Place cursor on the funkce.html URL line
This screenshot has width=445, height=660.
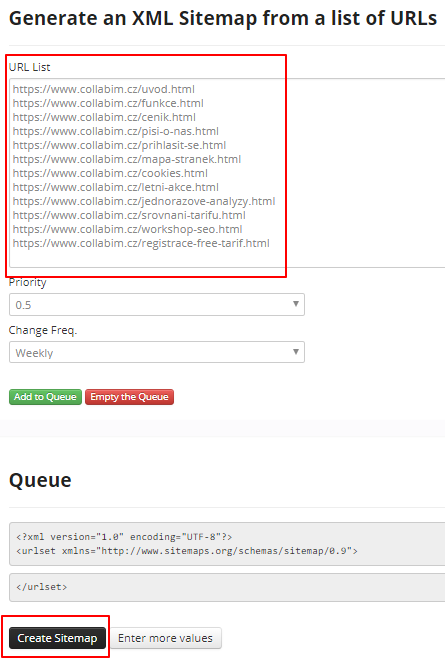click(x=108, y=103)
